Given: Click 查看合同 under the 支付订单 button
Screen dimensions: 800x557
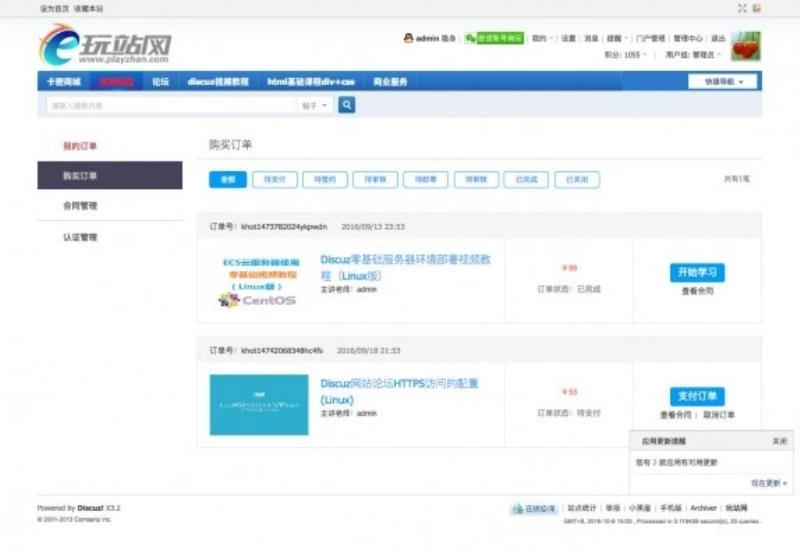Looking at the screenshot, I should click(x=676, y=415).
